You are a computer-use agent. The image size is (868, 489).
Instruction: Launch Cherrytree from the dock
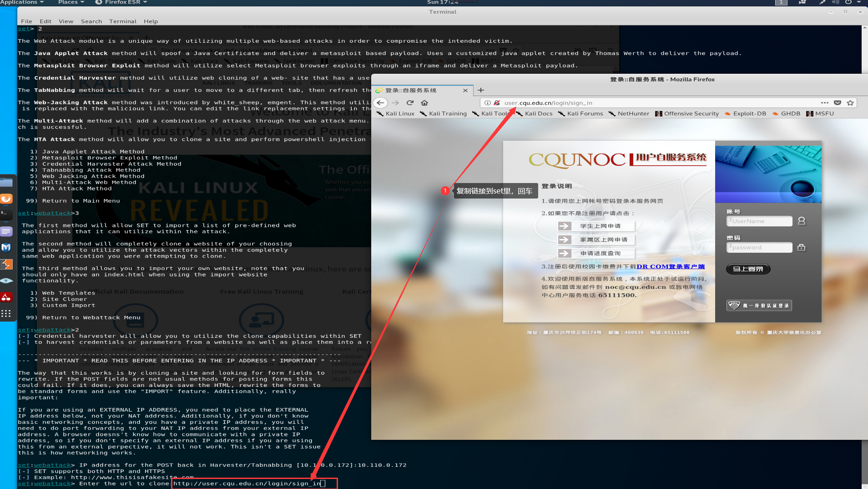click(x=6, y=297)
